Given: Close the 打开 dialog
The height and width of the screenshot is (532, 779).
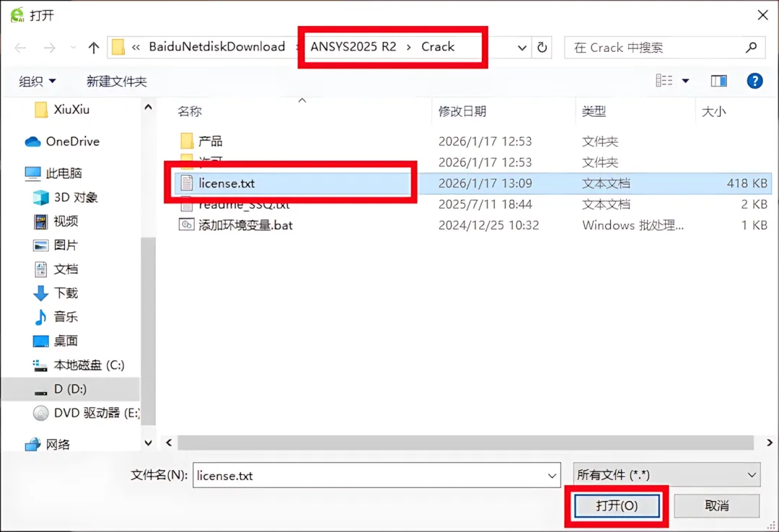Looking at the screenshot, I should (762, 15).
